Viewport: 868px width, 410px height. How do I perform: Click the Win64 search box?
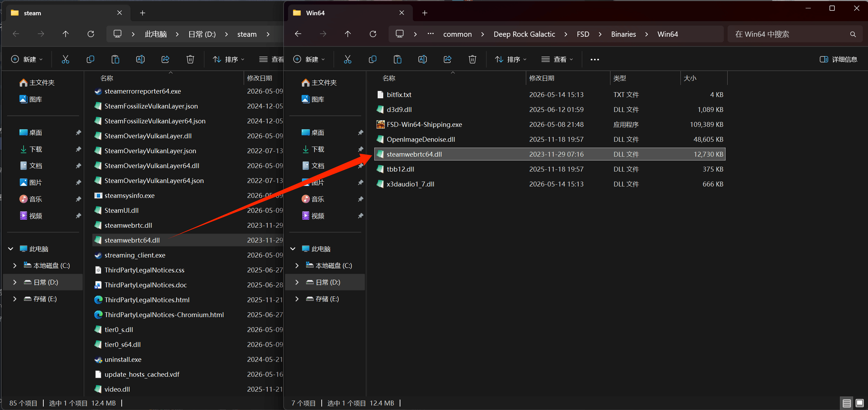(x=795, y=34)
